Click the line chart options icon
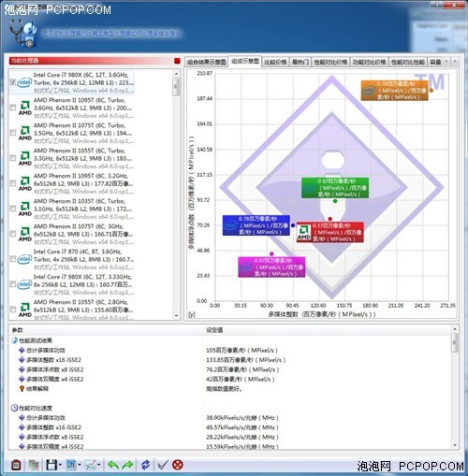 tap(91, 465)
